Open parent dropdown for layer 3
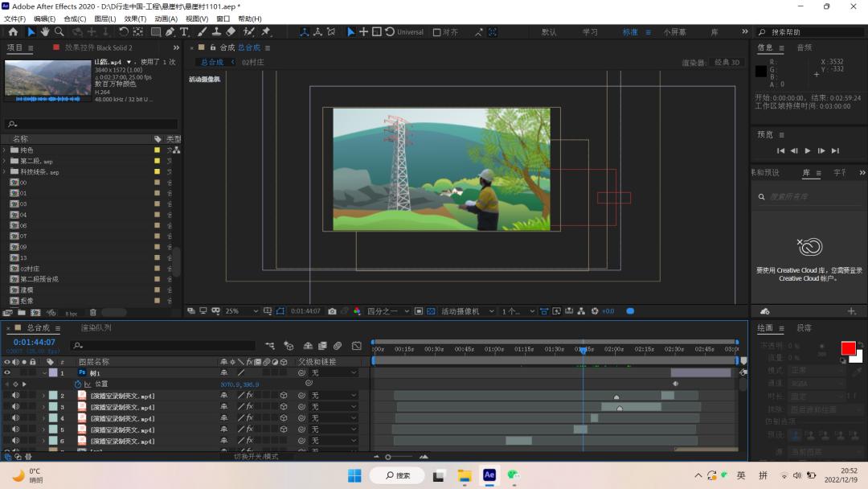This screenshot has height=489, width=868. coord(334,407)
